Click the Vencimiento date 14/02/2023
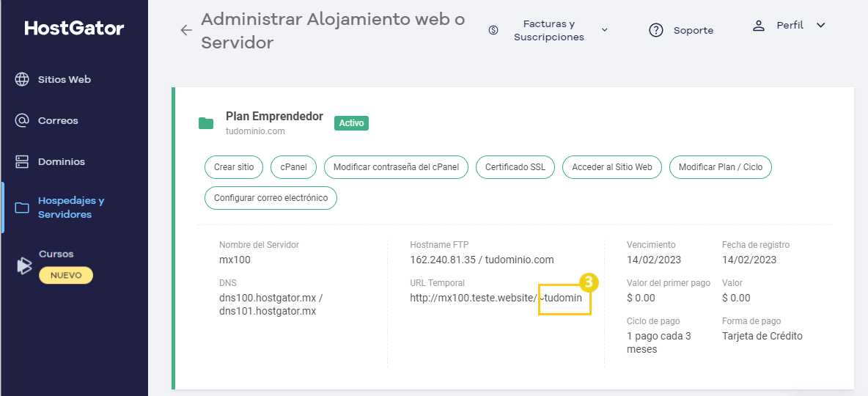The image size is (868, 396). point(654,260)
